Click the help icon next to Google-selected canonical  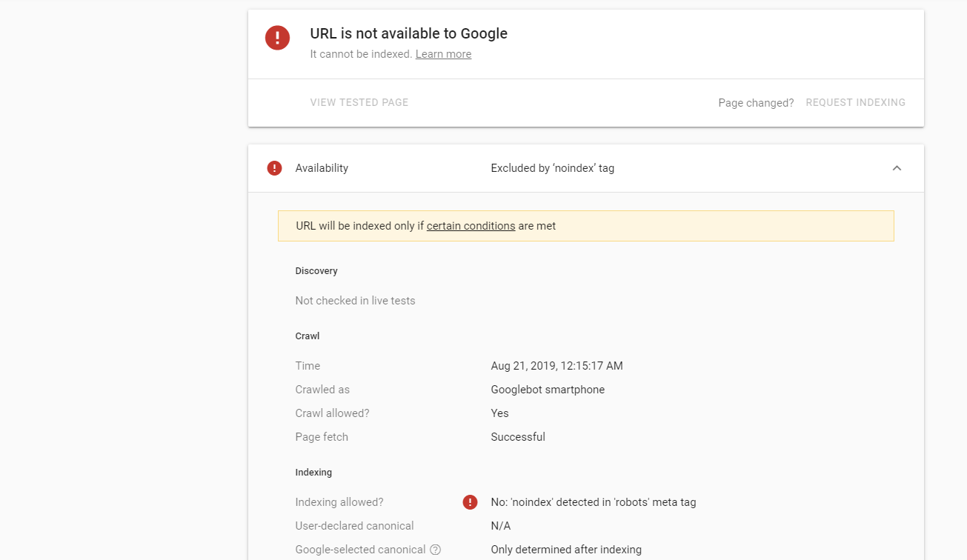436,550
